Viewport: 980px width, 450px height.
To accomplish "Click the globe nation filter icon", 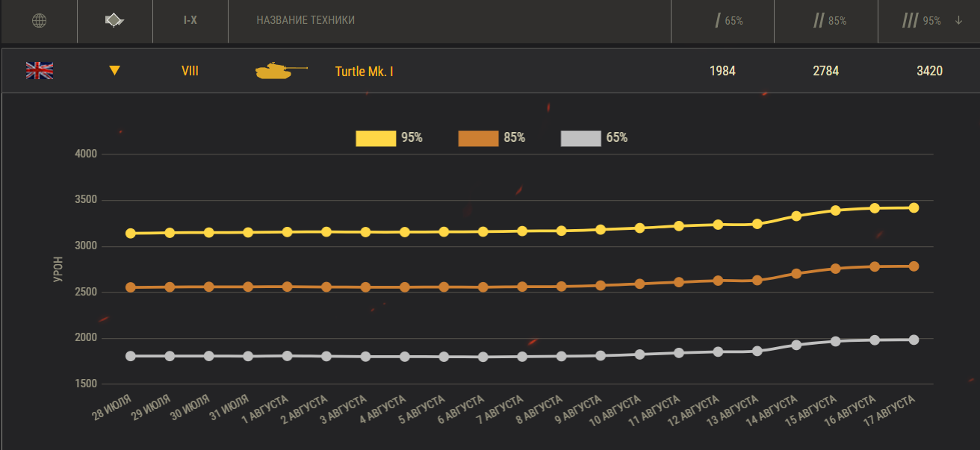I will tap(40, 21).
